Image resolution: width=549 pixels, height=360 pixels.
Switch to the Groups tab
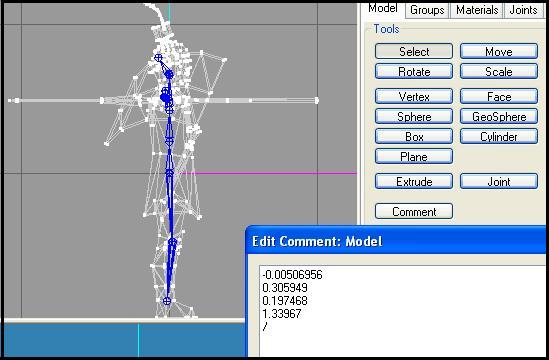coord(427,10)
